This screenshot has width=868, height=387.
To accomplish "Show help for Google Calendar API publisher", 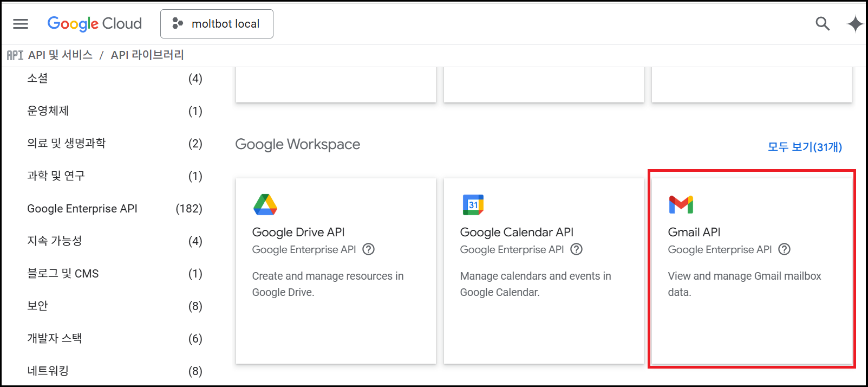I will [577, 249].
